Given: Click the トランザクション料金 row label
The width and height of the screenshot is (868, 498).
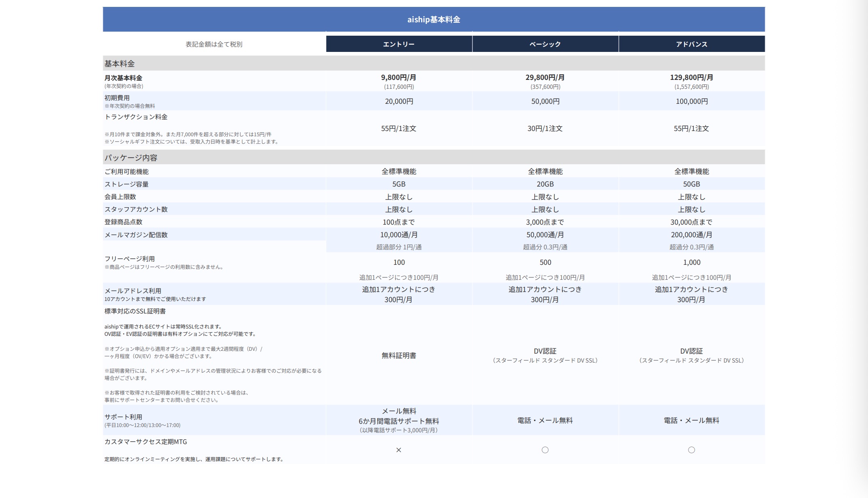Looking at the screenshot, I should point(136,117).
